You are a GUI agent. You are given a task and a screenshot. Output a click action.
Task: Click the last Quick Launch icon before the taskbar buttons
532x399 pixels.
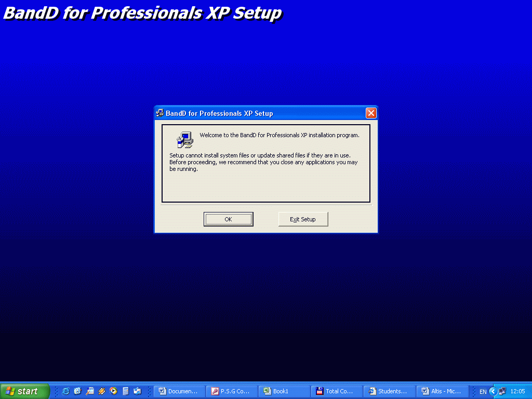(137, 391)
